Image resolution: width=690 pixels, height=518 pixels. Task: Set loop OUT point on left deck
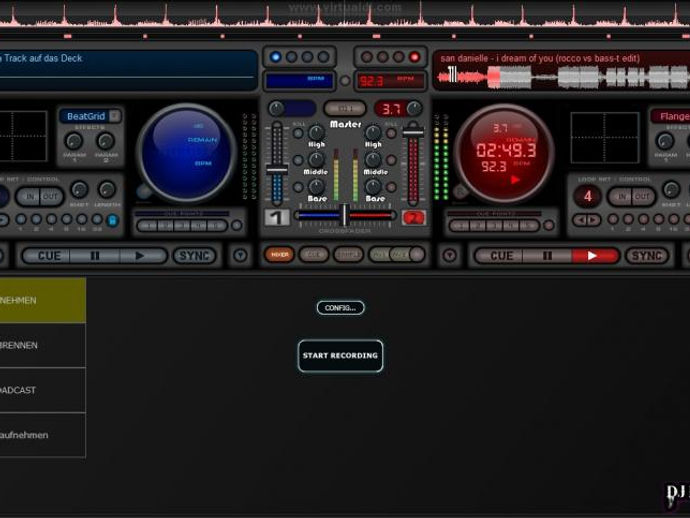(51, 196)
